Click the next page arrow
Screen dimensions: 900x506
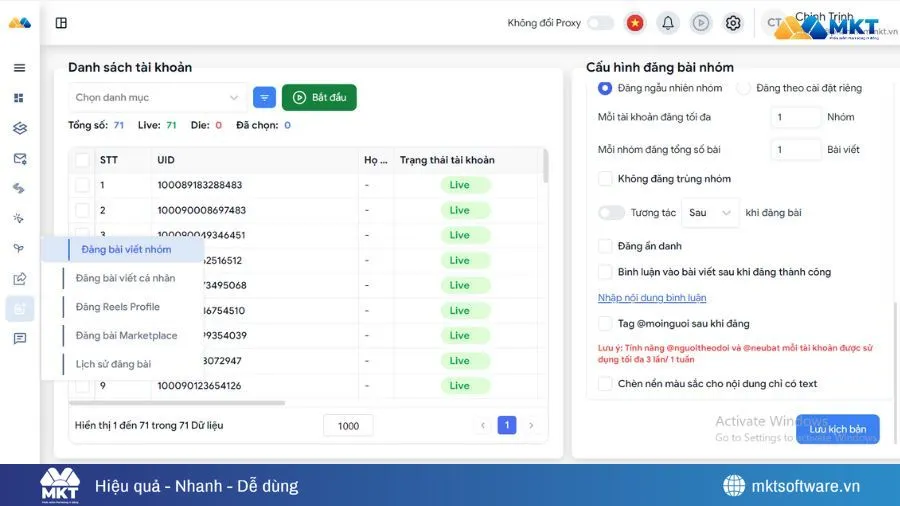pos(531,425)
